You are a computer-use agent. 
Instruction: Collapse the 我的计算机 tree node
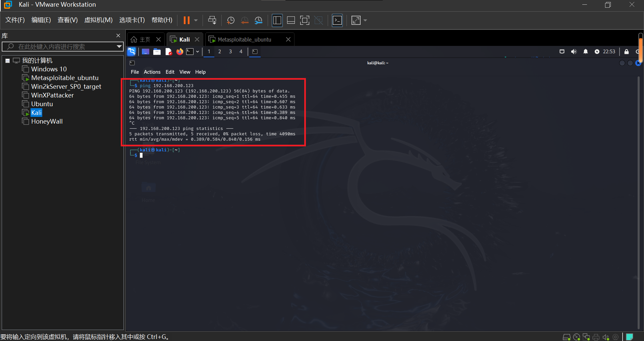[7, 61]
